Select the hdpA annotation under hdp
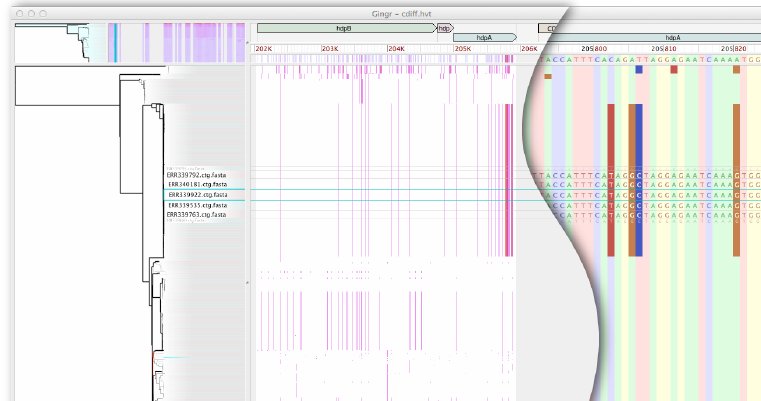Viewport: 761px width, 401px height. click(x=485, y=37)
